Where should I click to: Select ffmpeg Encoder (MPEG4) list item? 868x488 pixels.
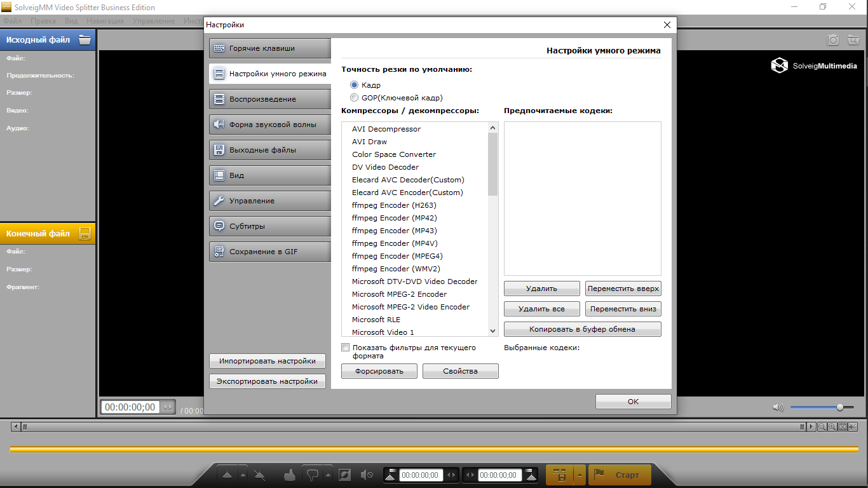pos(397,256)
